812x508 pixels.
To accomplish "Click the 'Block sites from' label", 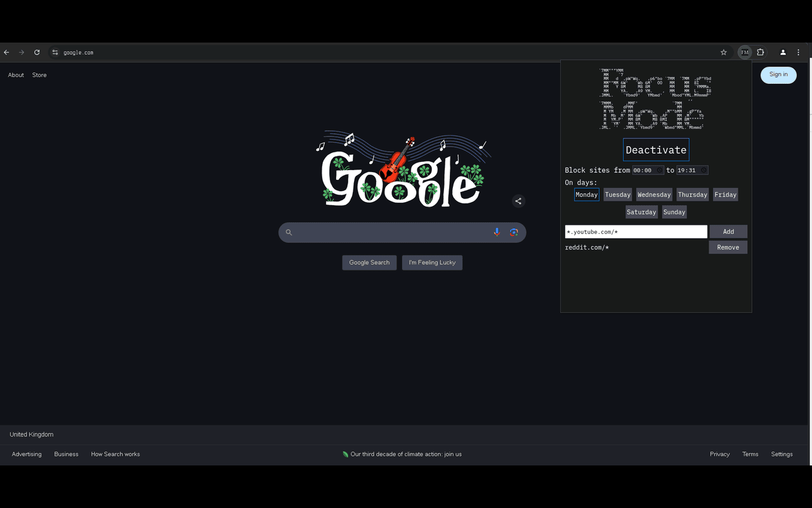I will [x=598, y=170].
